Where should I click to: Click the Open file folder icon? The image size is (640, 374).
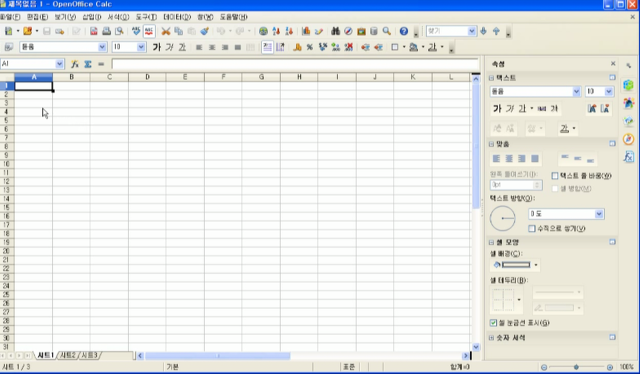coord(27,31)
